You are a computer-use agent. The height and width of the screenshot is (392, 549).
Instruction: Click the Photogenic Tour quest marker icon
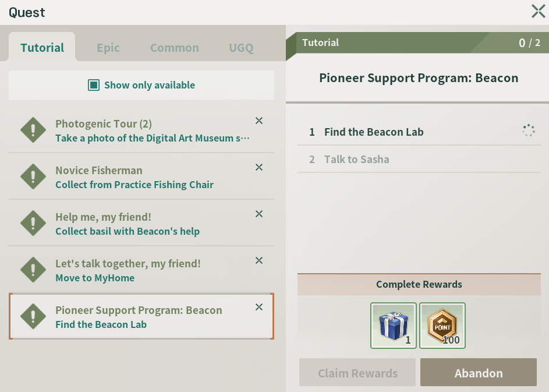click(x=33, y=130)
